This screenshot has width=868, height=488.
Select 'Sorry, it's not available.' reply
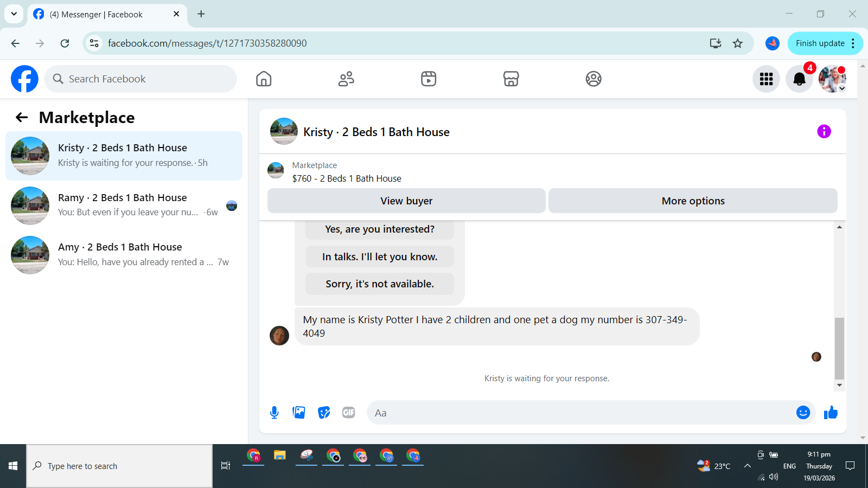380,284
